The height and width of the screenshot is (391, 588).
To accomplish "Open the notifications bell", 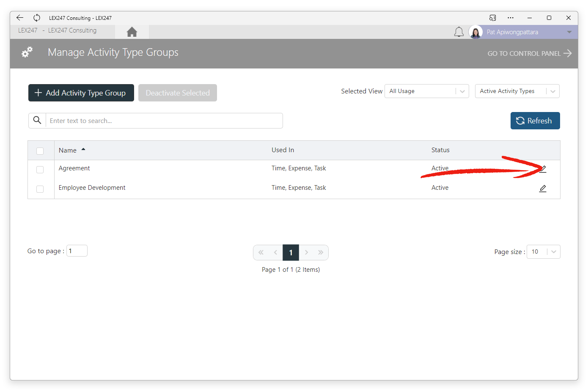I will click(459, 32).
